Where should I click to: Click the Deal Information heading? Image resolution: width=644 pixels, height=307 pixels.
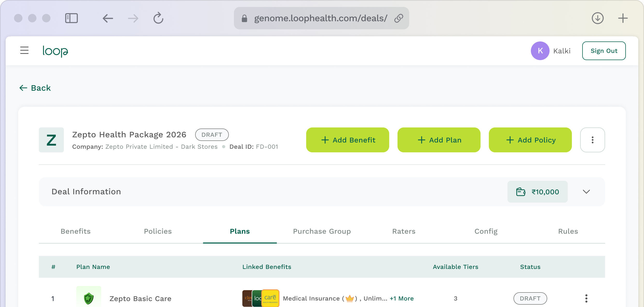pyautogui.click(x=86, y=191)
